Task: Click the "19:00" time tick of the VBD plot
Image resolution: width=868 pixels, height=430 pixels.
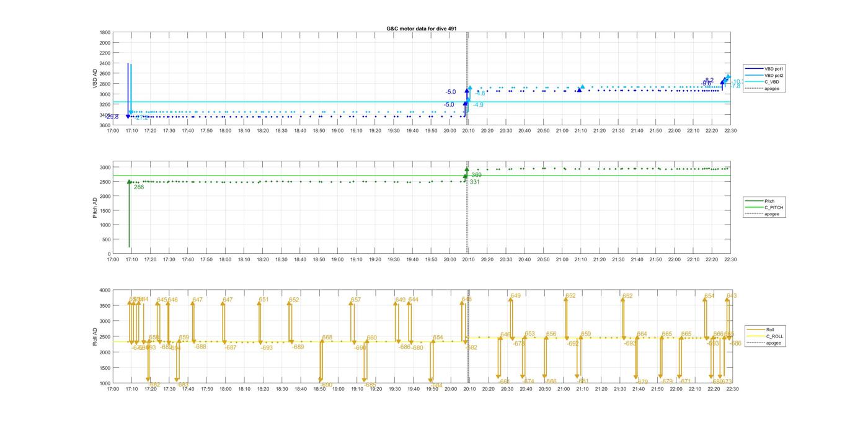Action: tap(338, 131)
